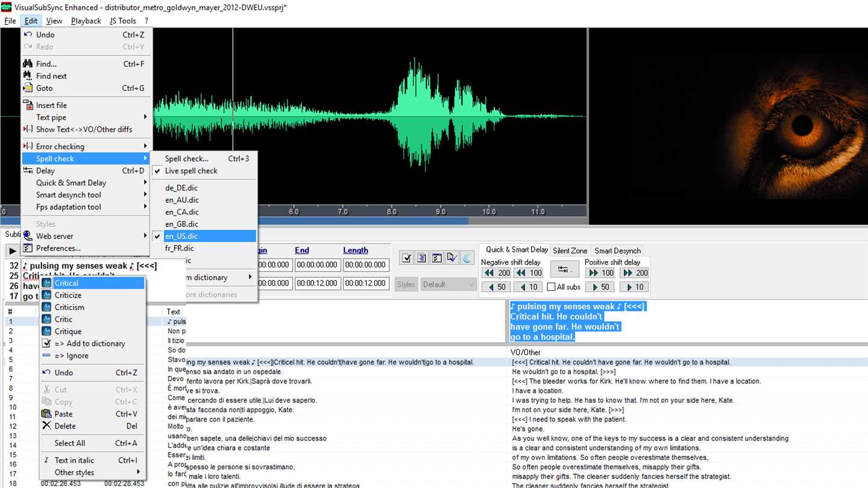
Task: Click in the End time field
Action: tap(316, 264)
